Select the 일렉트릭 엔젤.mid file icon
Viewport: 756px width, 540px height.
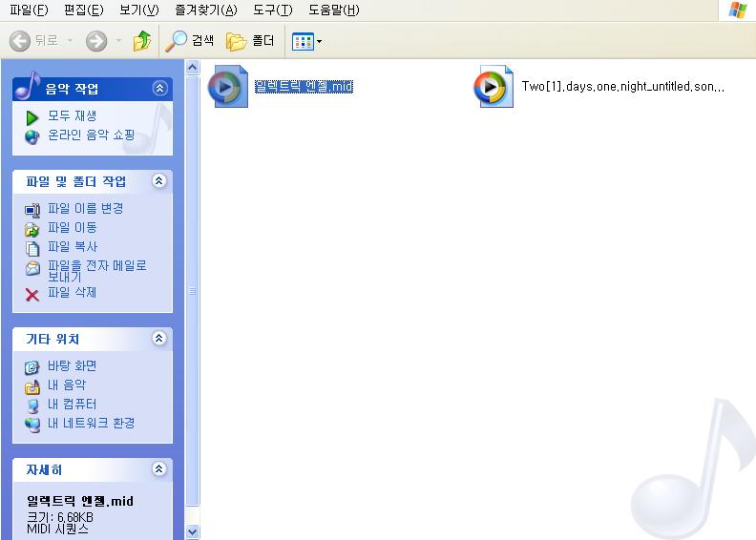point(228,87)
